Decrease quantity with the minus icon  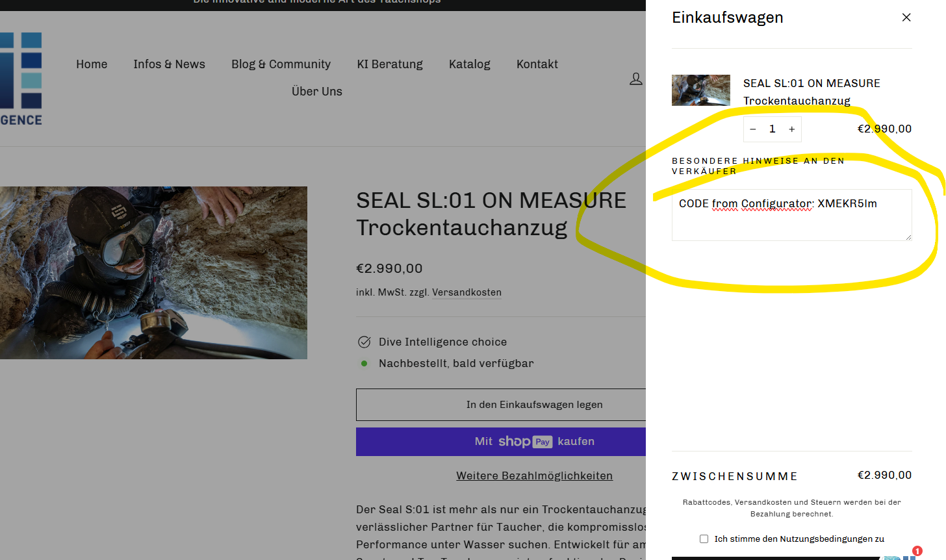pyautogui.click(x=753, y=129)
